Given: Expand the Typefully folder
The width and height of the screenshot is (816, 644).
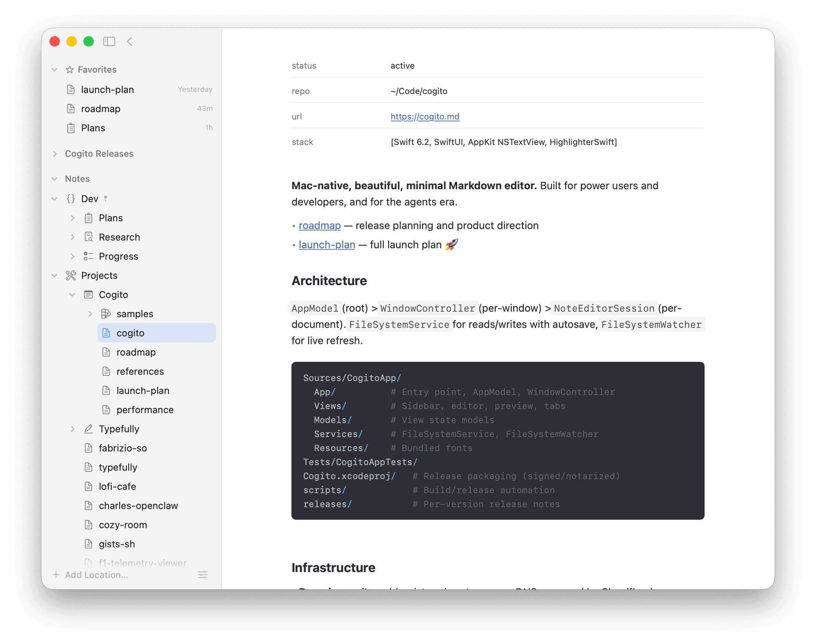Looking at the screenshot, I should [x=72, y=429].
